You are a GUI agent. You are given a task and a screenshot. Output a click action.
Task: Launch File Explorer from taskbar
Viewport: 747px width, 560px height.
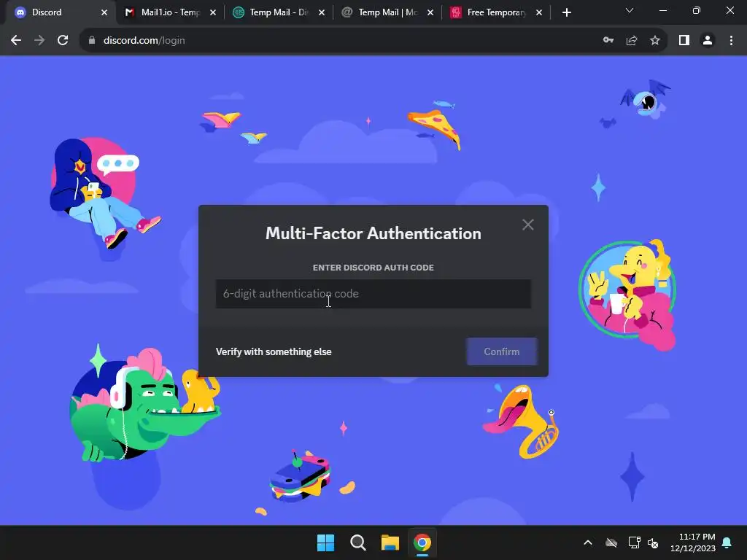(390, 542)
